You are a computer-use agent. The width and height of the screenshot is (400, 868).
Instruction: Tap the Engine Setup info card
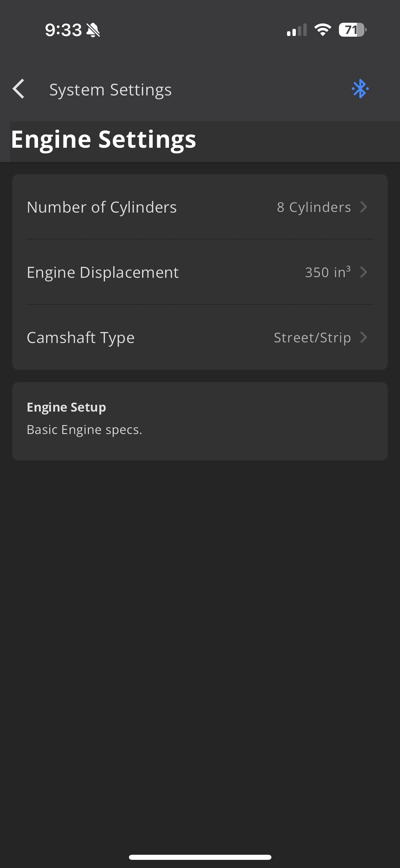(200, 421)
